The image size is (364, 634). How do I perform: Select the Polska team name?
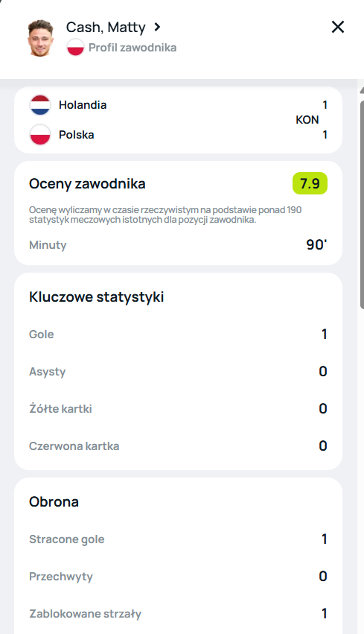[x=77, y=135]
